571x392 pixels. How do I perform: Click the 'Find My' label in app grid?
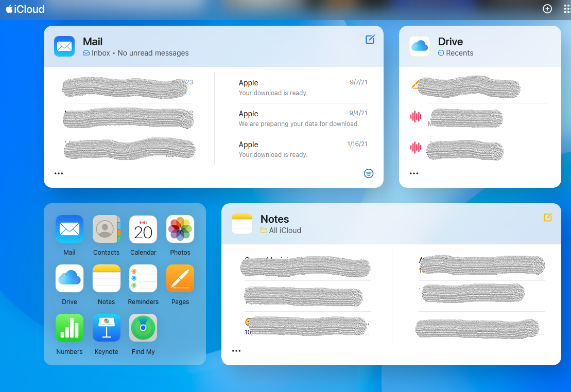coord(143,351)
